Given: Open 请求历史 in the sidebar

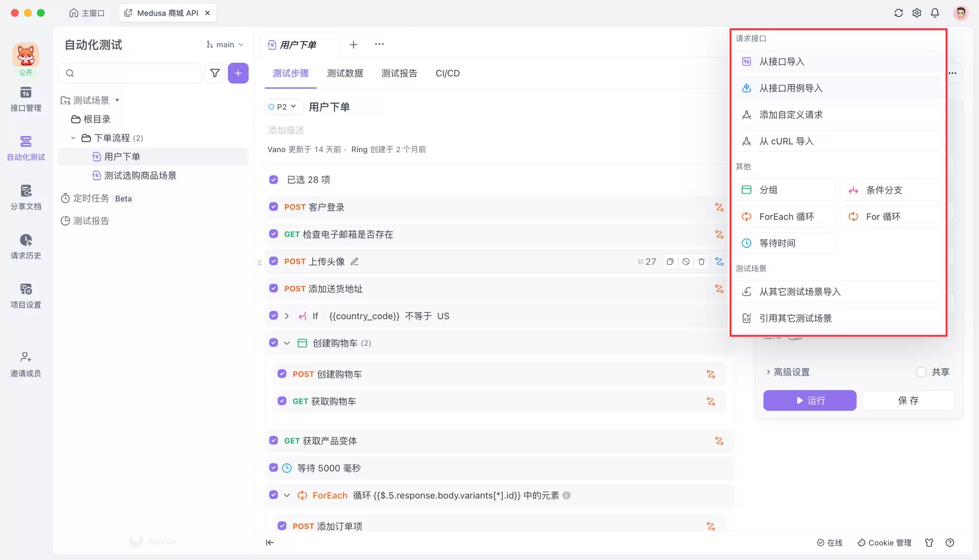Looking at the screenshot, I should (26, 247).
